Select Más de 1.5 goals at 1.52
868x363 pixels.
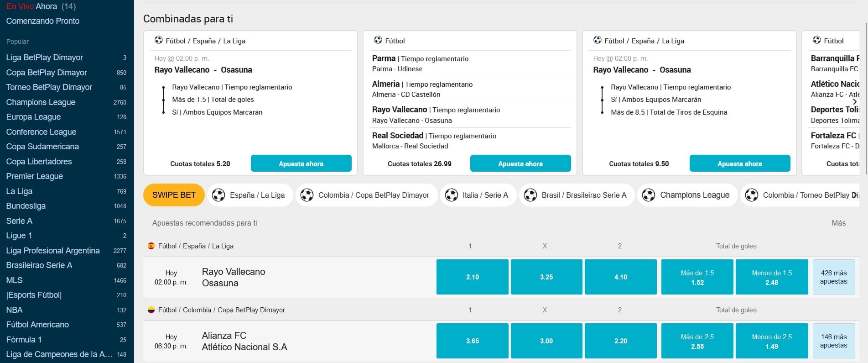coord(697,277)
